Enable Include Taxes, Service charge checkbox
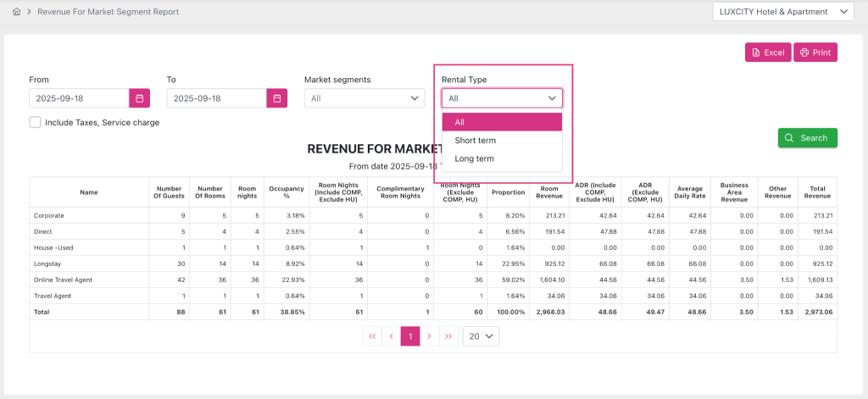This screenshot has width=868, height=399. 36,122
